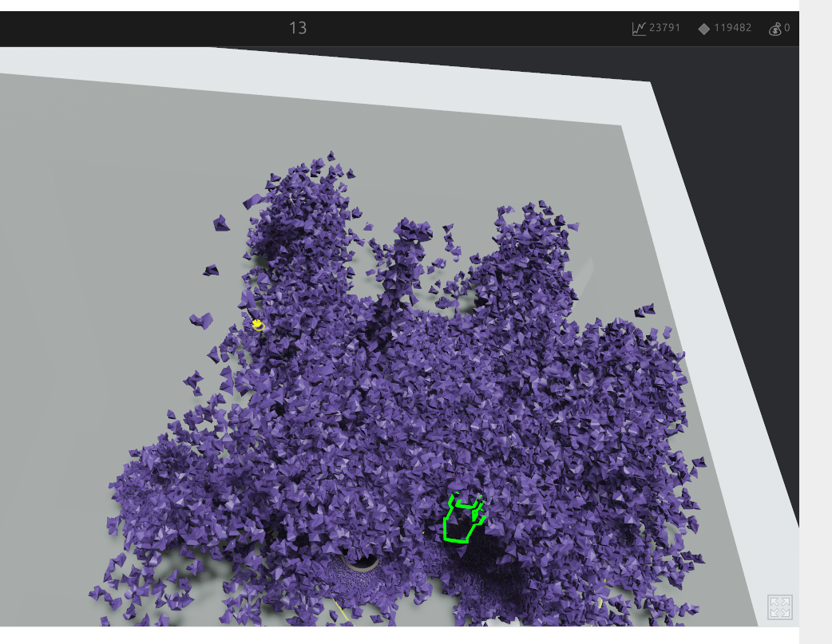832x644 pixels.
Task: Click the fullscreen expand icon
Action: coord(780,606)
